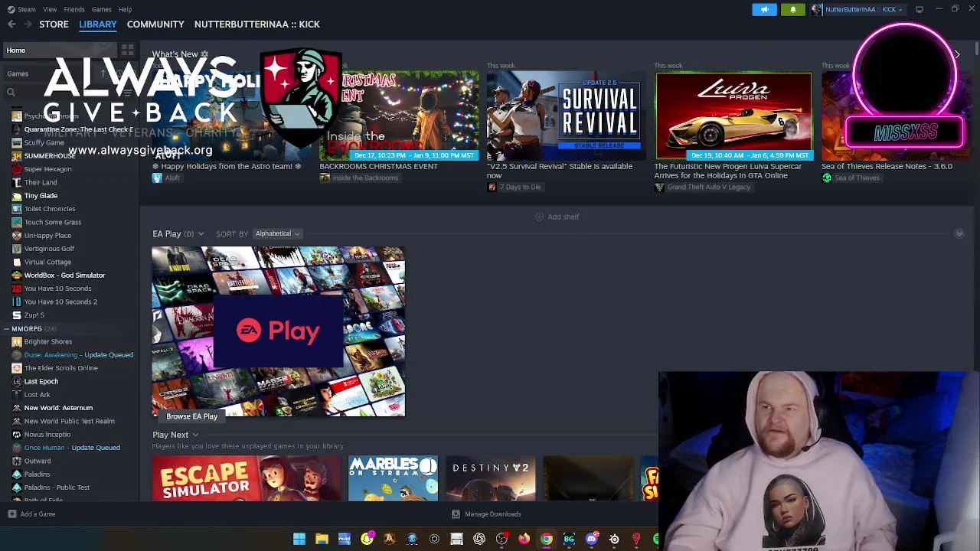This screenshot has height=551, width=980.
Task: Open the NUTTERBUTTERINAA :: KICK profile tab
Action: pyautogui.click(x=257, y=24)
